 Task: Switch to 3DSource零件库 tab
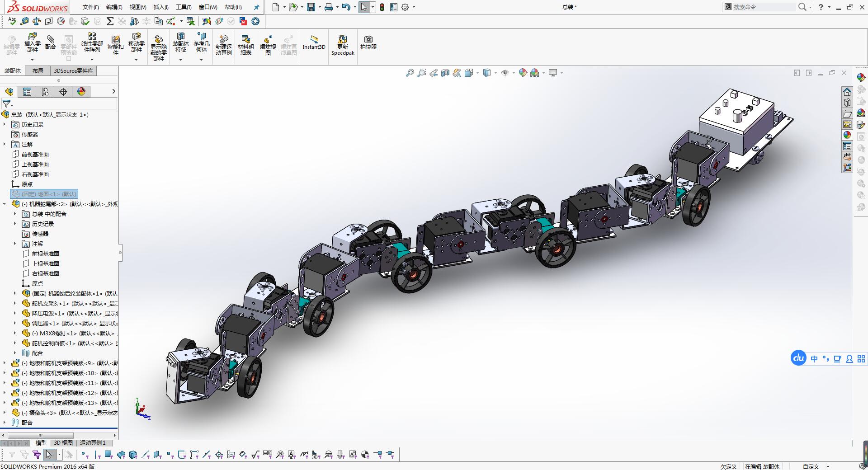click(74, 71)
